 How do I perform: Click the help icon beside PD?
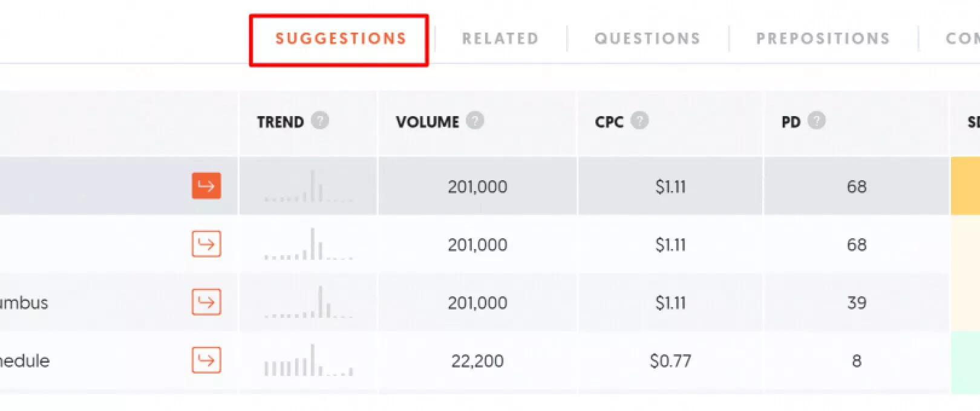click(x=817, y=121)
